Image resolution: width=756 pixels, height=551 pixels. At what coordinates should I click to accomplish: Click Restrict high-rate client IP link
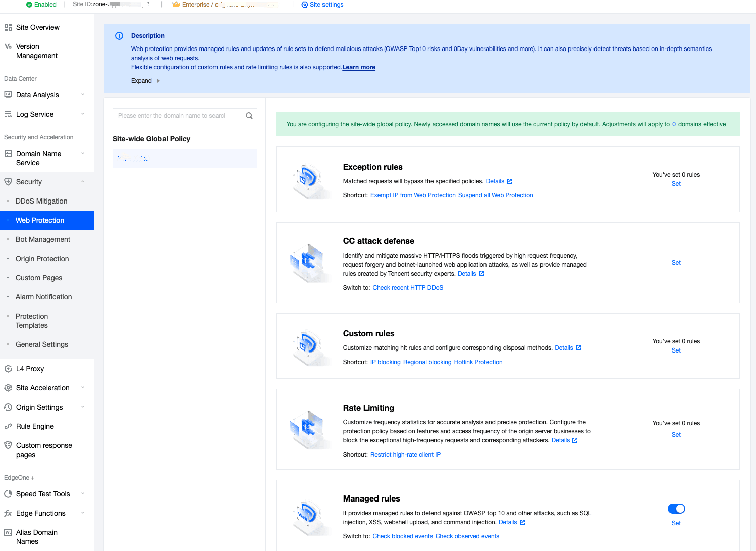[405, 455]
